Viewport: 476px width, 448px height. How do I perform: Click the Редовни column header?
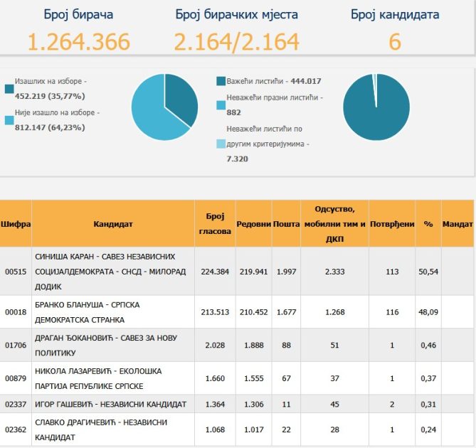coord(253,223)
